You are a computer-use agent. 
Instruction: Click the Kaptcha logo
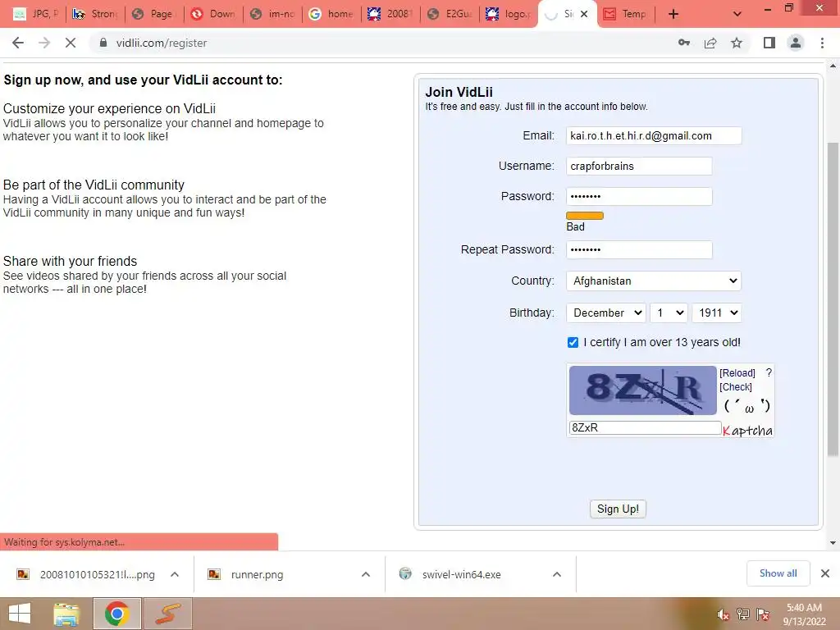coord(747,430)
